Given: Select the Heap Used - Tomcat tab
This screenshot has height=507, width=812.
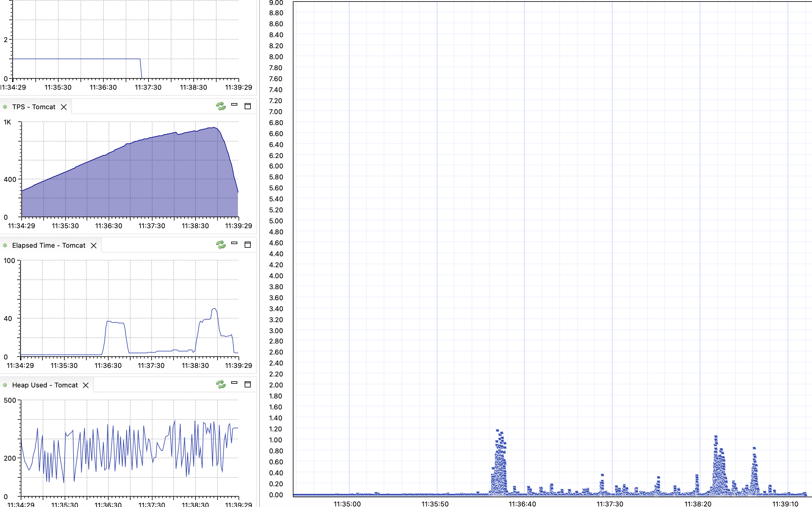Looking at the screenshot, I should [x=45, y=385].
